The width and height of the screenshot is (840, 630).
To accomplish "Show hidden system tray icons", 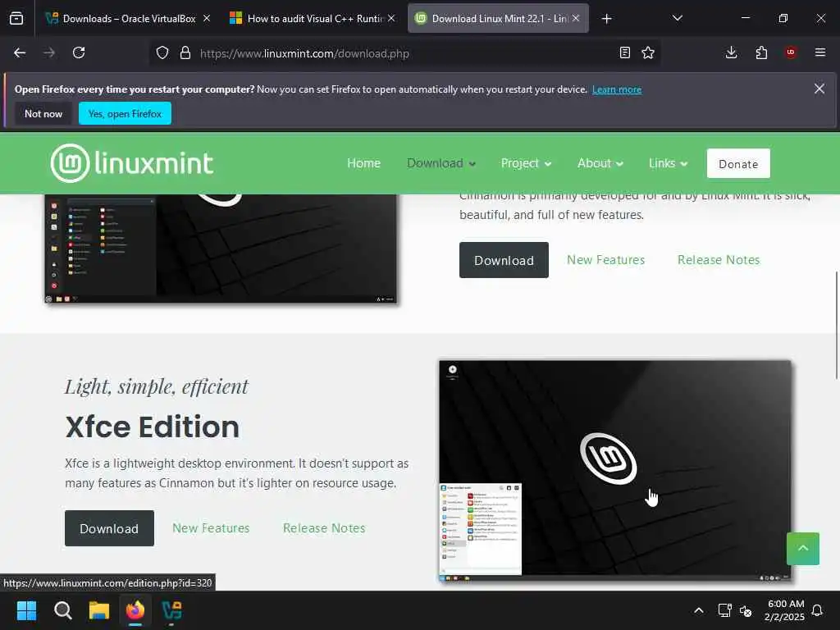I will pyautogui.click(x=699, y=610).
